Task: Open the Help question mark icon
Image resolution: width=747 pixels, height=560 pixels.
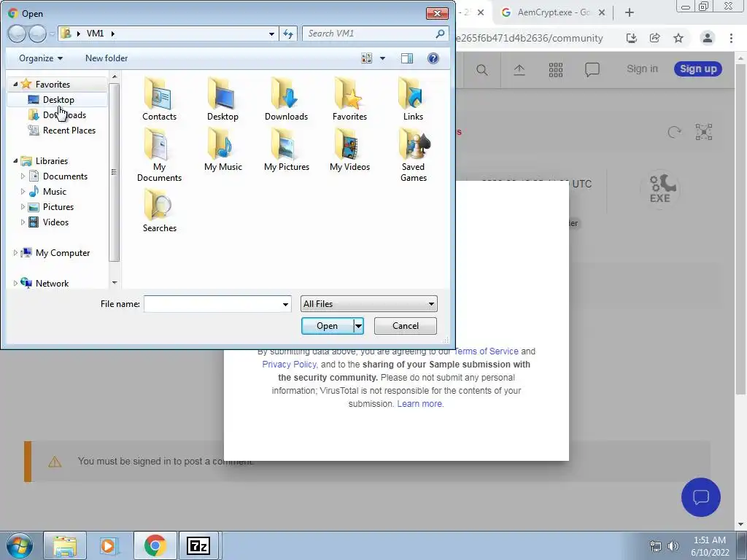Action: click(433, 58)
